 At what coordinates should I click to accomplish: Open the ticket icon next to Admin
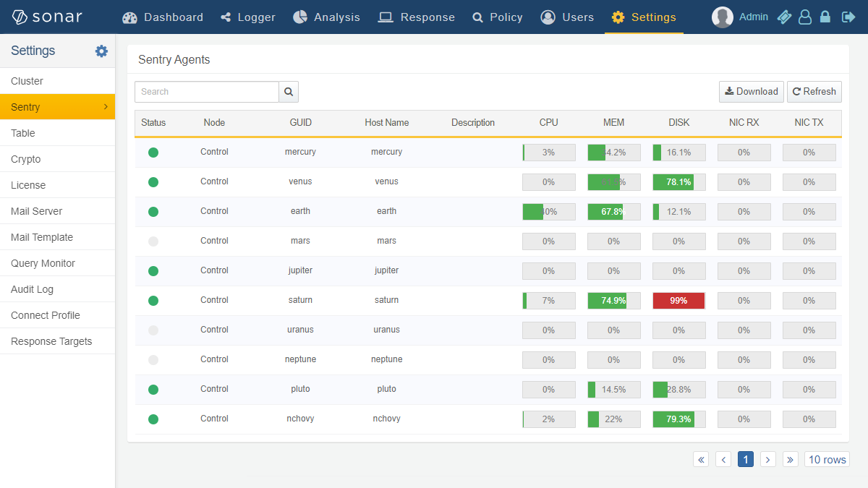point(784,17)
